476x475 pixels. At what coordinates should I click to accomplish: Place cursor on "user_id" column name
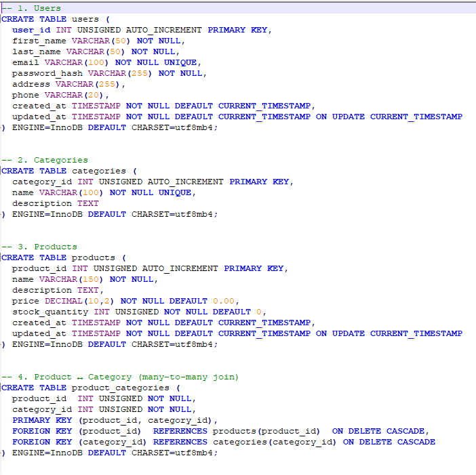tap(31, 30)
